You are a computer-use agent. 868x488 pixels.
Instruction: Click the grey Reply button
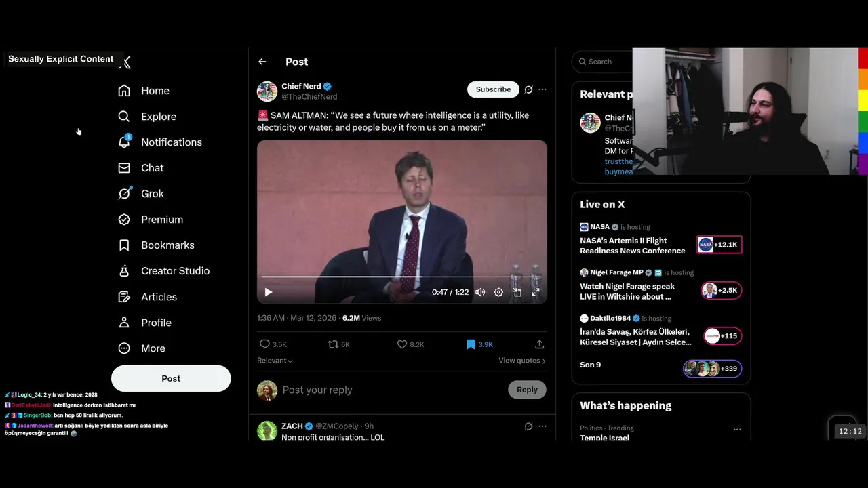(527, 390)
